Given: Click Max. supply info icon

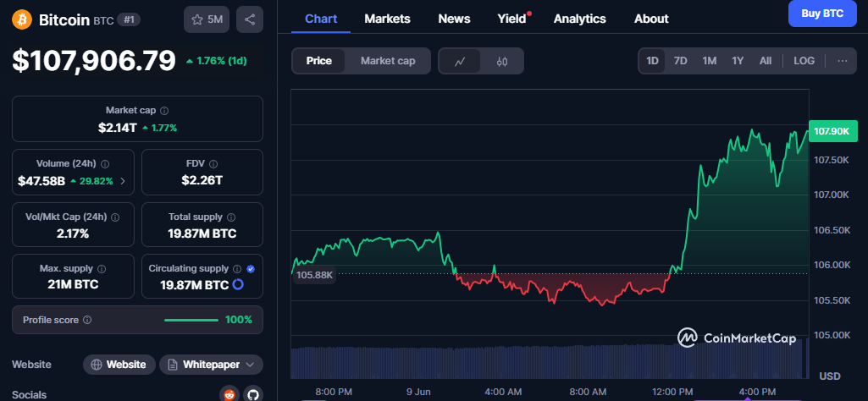Looking at the screenshot, I should click(102, 269).
